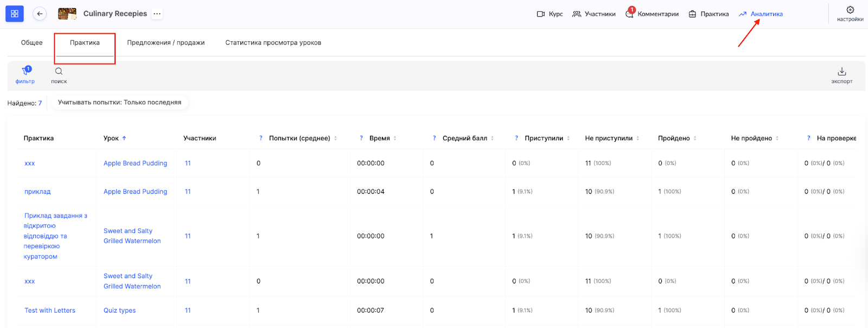Viewport: 868px width, 328px height.
Task: Open the filter panel icon
Action: click(25, 71)
